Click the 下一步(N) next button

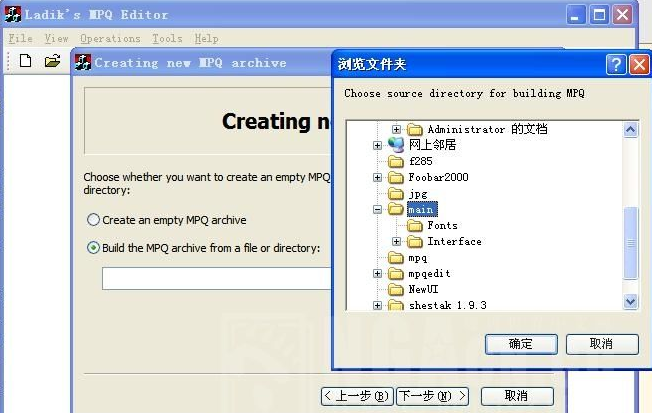tap(432, 396)
